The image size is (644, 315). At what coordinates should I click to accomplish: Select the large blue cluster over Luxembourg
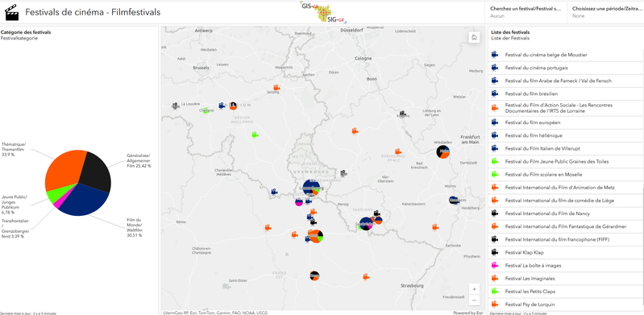point(312,188)
